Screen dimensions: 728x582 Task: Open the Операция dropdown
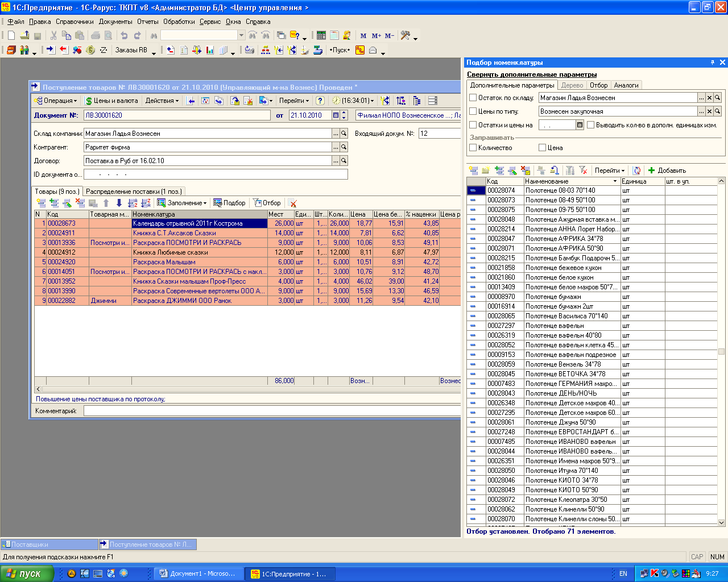[55, 101]
